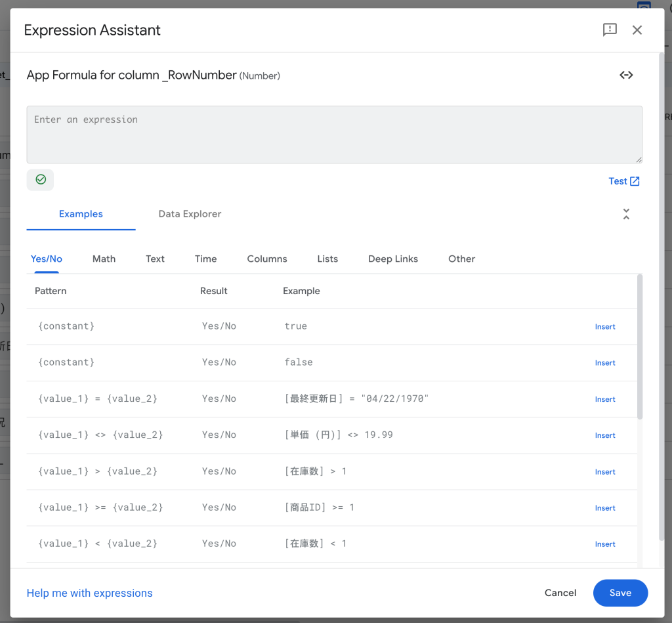Select the Columns examples category

266,259
